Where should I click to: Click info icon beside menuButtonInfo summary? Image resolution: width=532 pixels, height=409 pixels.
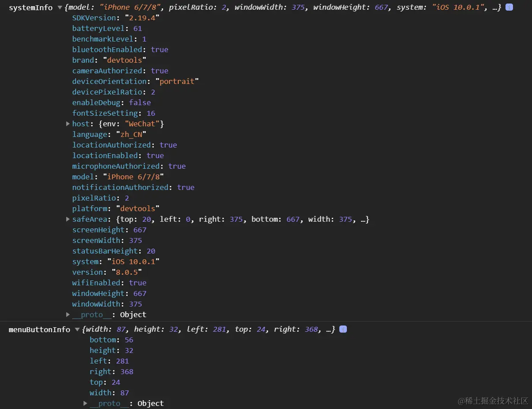(x=343, y=329)
